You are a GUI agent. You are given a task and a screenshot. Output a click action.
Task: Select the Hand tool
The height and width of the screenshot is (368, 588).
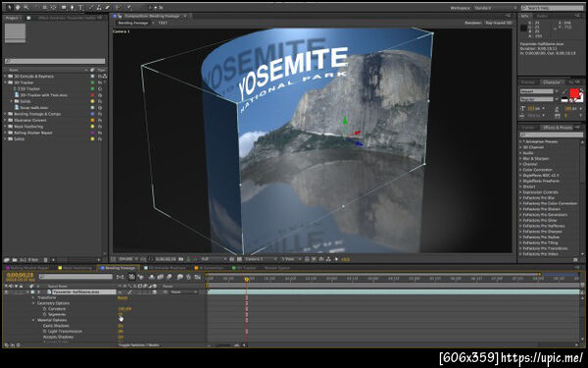click(x=18, y=7)
